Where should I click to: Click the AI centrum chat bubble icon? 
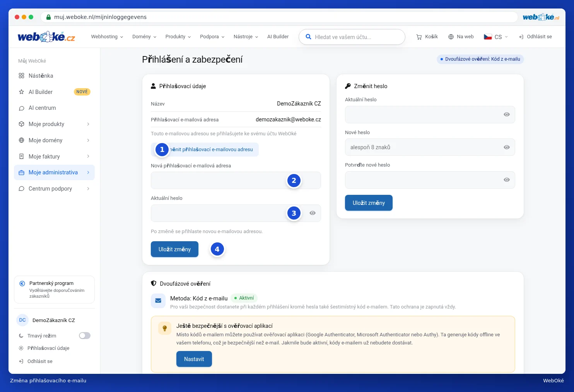click(21, 108)
